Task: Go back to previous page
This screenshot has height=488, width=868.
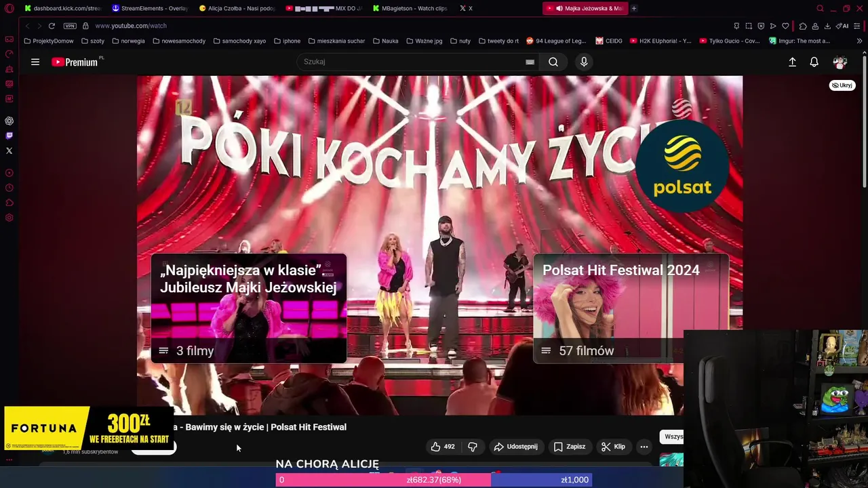Action: click(28, 26)
